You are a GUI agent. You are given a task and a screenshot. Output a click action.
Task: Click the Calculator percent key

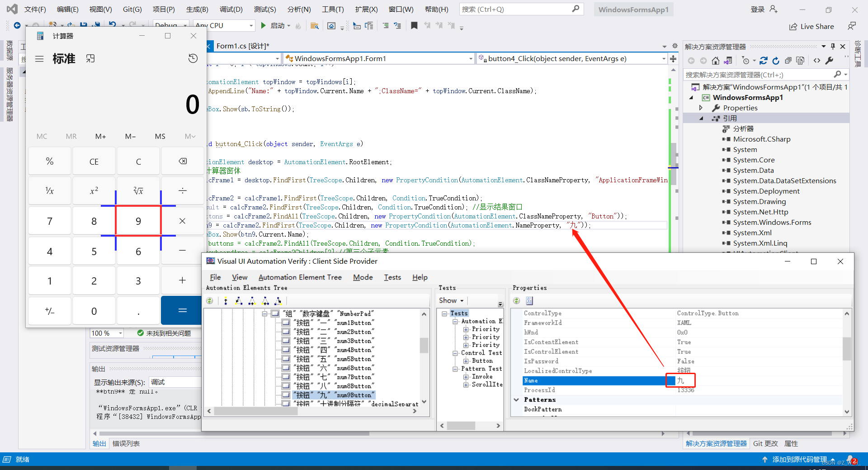click(x=50, y=161)
